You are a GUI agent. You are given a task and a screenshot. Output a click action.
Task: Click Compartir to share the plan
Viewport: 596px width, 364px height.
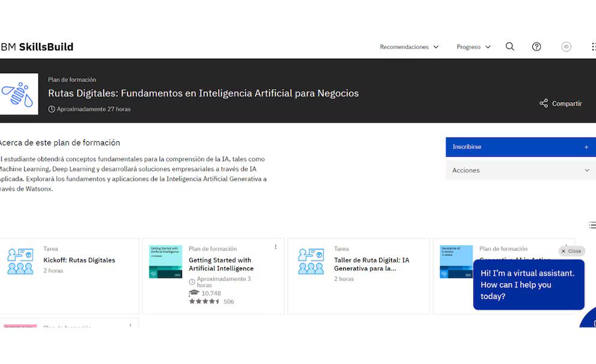pos(561,103)
